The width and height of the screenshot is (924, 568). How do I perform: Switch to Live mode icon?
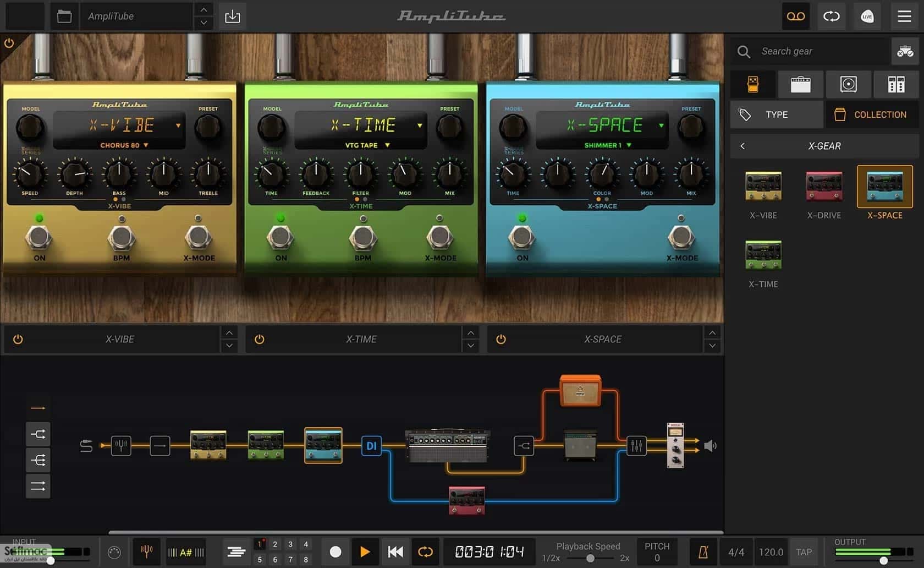tap(867, 16)
